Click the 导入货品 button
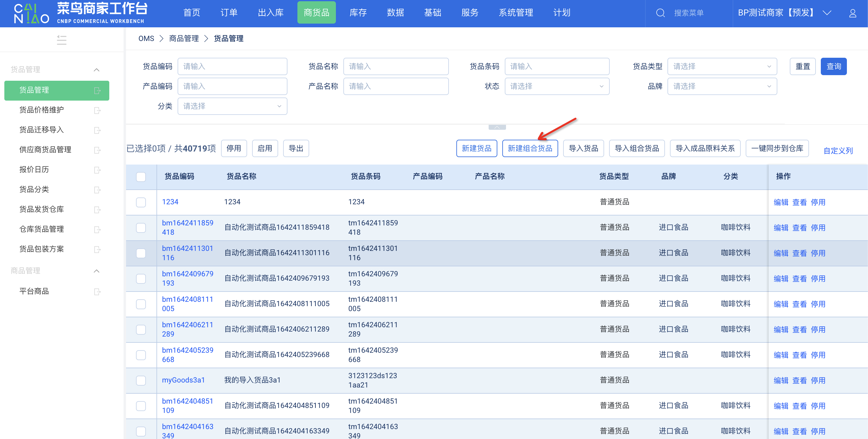 [x=583, y=149]
